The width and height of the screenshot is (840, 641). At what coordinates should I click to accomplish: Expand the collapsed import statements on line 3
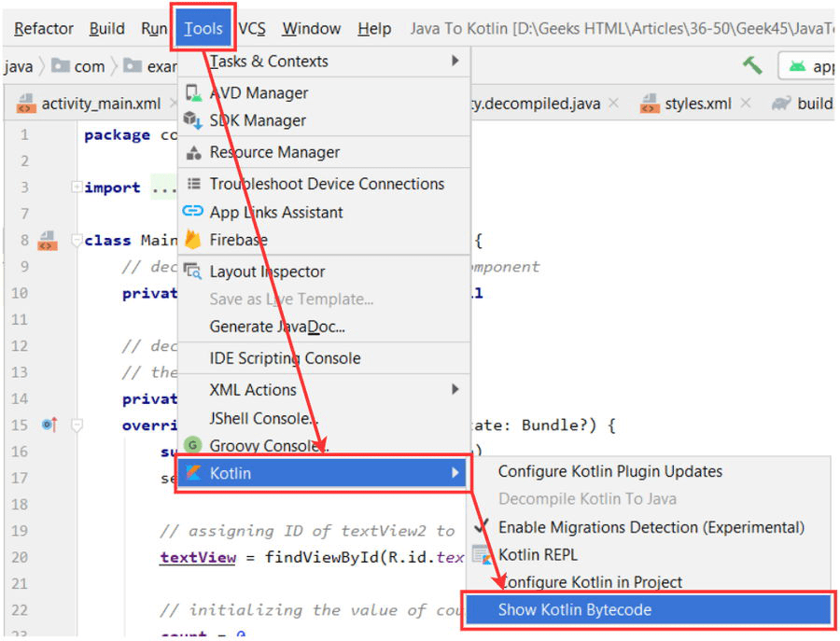(x=77, y=187)
